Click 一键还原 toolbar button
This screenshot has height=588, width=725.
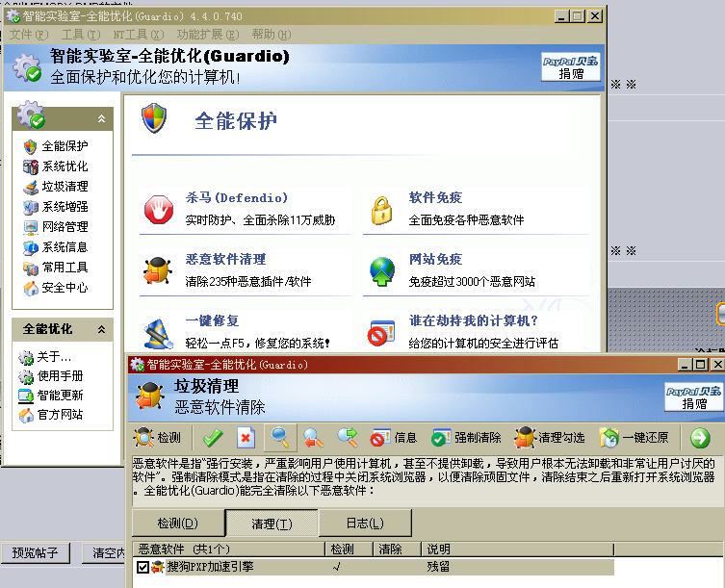pyautogui.click(x=634, y=438)
